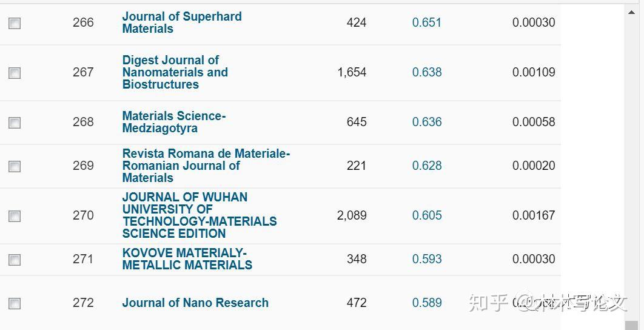Image resolution: width=644 pixels, height=330 pixels.
Task: Check the Journal of Nano Research box
Action: pos(15,304)
